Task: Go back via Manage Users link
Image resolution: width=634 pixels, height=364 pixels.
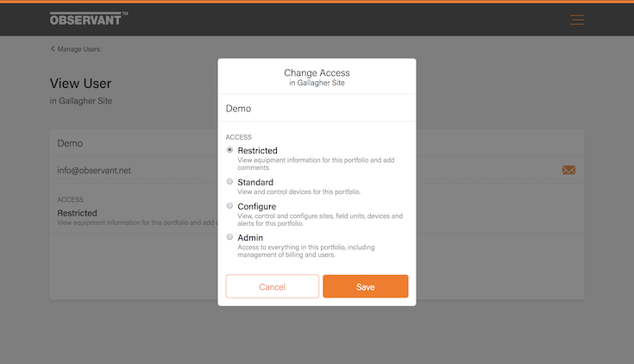Action: point(78,49)
